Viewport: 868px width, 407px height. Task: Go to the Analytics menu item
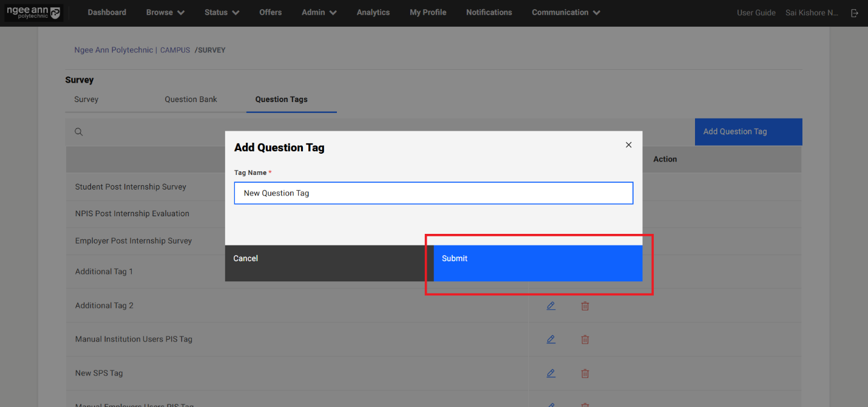(x=373, y=13)
